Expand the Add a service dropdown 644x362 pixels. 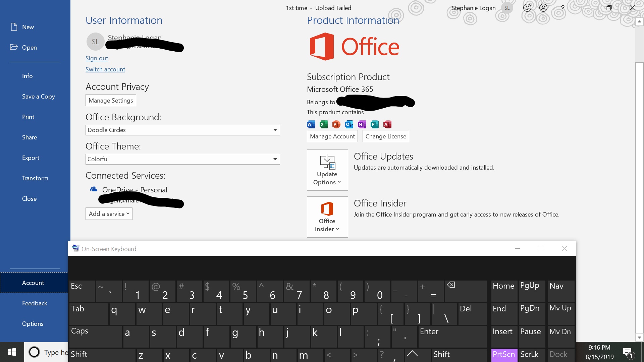click(109, 214)
